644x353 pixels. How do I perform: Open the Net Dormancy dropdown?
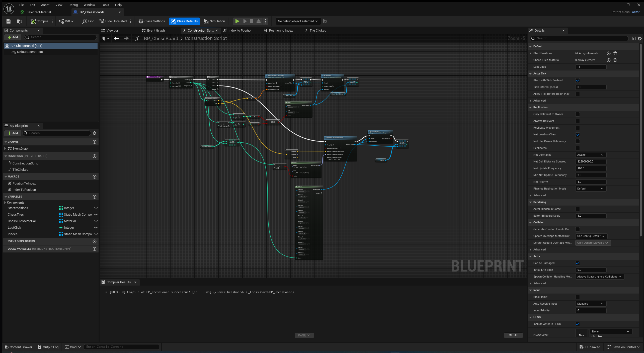(590, 155)
